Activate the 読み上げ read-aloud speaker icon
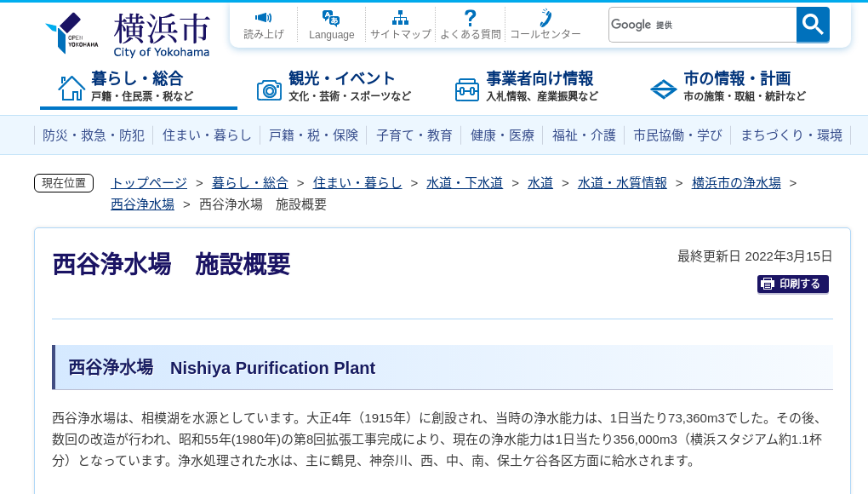Image resolution: width=868 pixels, height=494 pixels. pos(264,19)
